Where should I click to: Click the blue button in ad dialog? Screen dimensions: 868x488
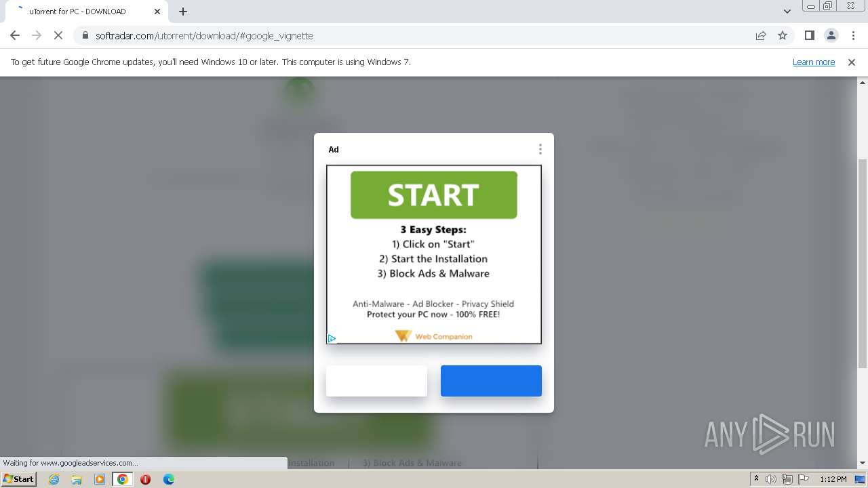pos(491,381)
